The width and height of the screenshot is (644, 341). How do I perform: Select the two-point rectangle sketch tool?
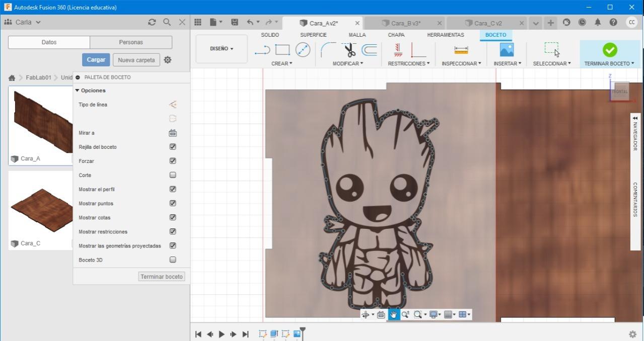282,50
